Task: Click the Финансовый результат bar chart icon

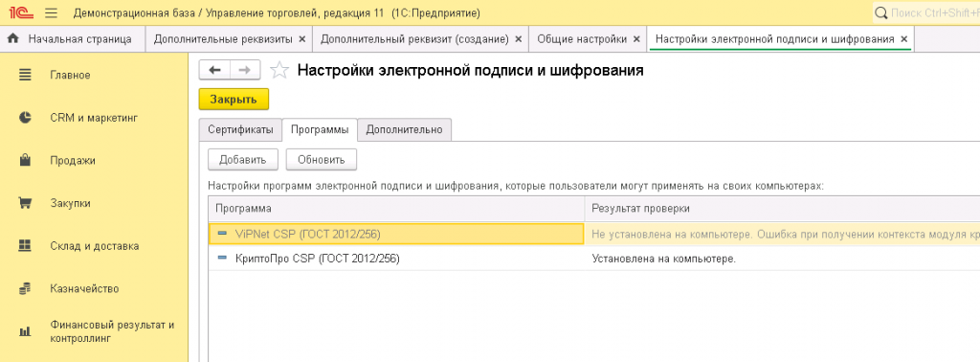Action: tap(25, 332)
